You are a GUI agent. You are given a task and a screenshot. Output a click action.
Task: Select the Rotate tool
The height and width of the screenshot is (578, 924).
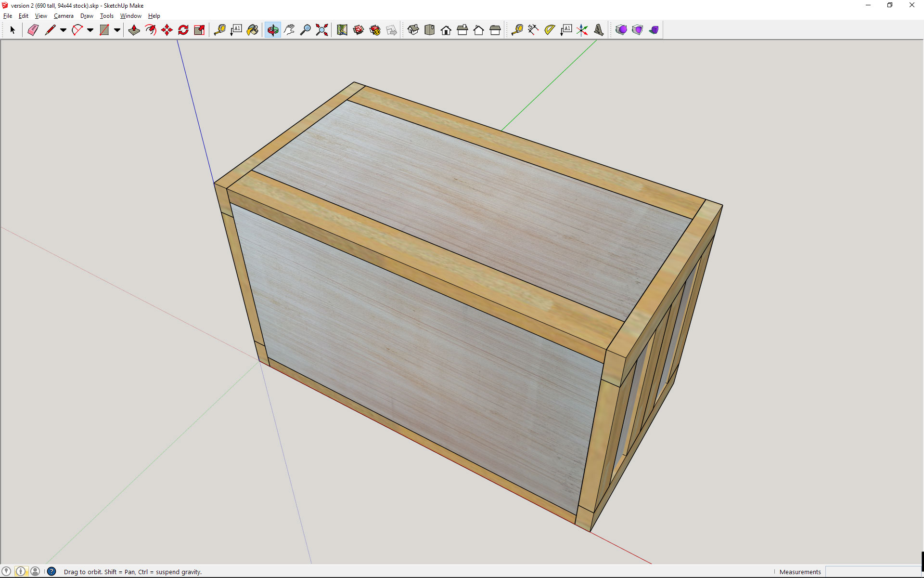click(183, 30)
